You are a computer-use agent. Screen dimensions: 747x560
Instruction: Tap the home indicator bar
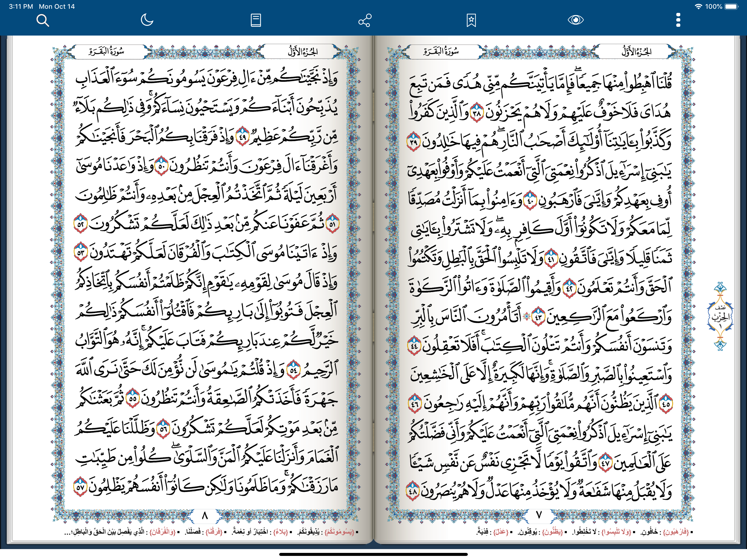pyautogui.click(x=373, y=554)
